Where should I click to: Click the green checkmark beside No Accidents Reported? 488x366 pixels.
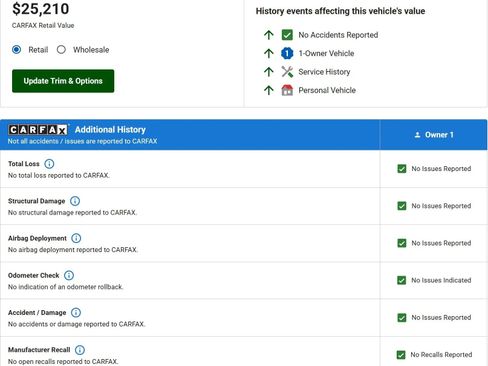287,35
